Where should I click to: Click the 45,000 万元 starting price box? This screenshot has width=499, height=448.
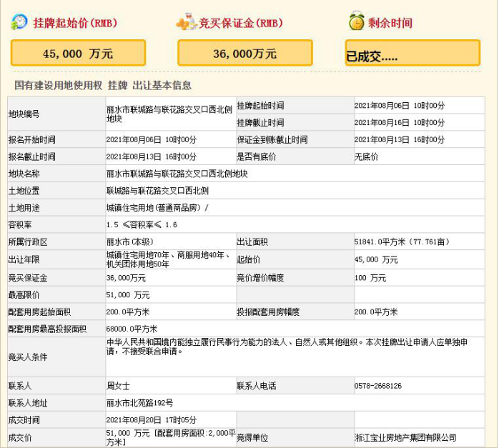point(78,53)
